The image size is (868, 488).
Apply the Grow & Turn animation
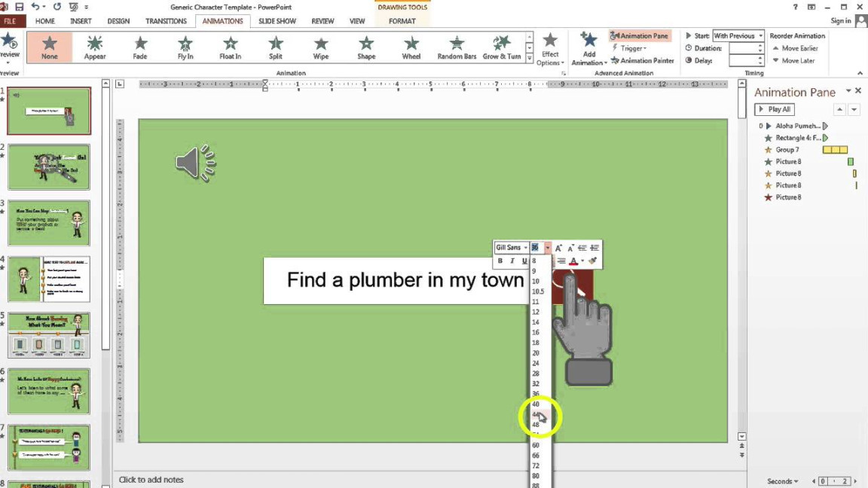[502, 47]
